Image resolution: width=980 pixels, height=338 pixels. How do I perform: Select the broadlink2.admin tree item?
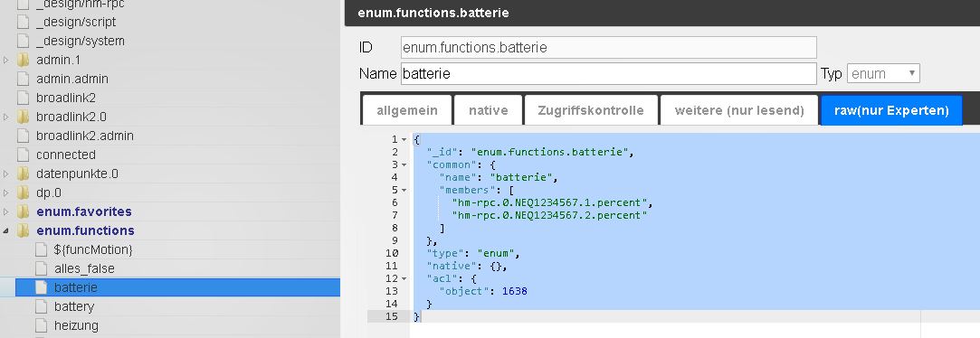85,136
